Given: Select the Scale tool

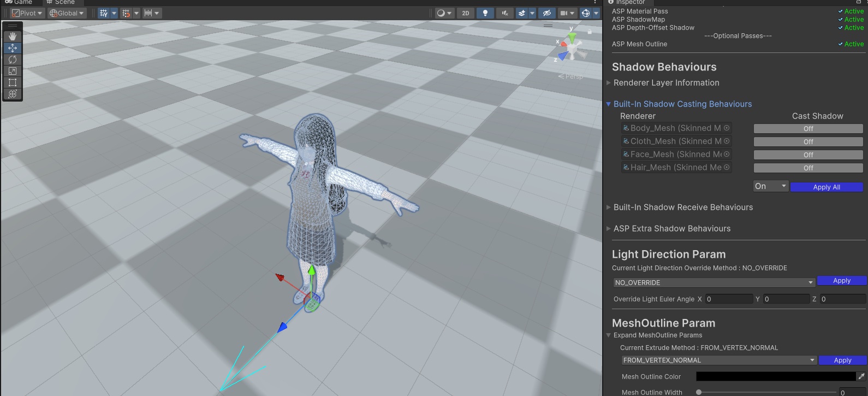Looking at the screenshot, I should coord(13,71).
